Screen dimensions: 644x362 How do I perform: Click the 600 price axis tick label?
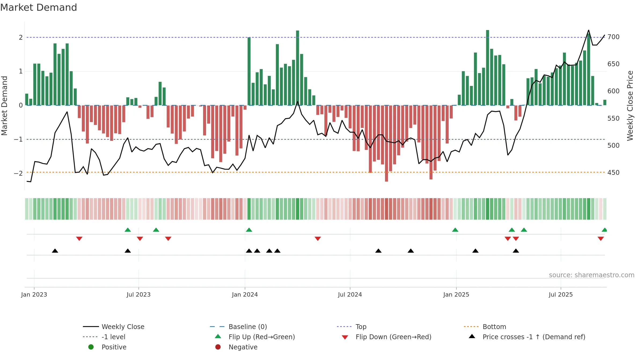coord(613,91)
